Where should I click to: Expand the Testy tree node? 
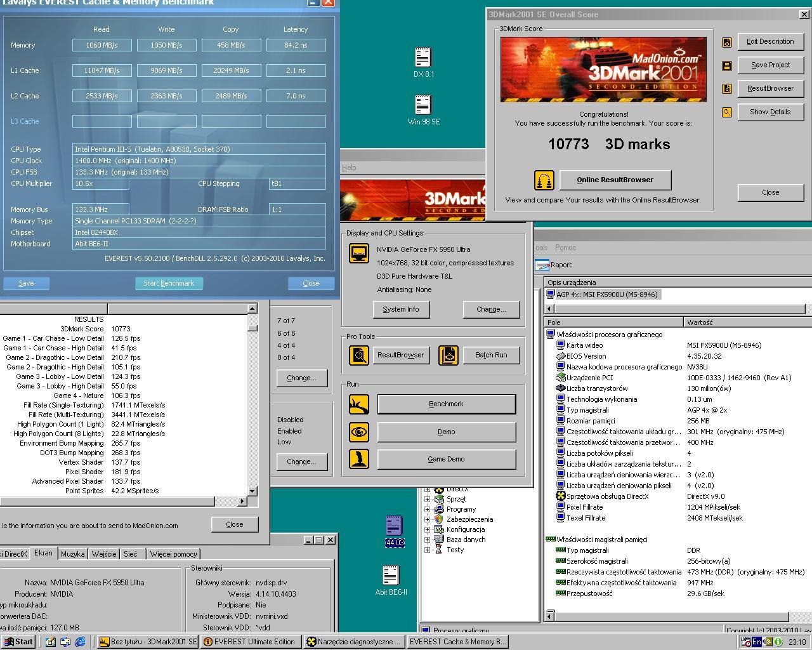(x=427, y=550)
